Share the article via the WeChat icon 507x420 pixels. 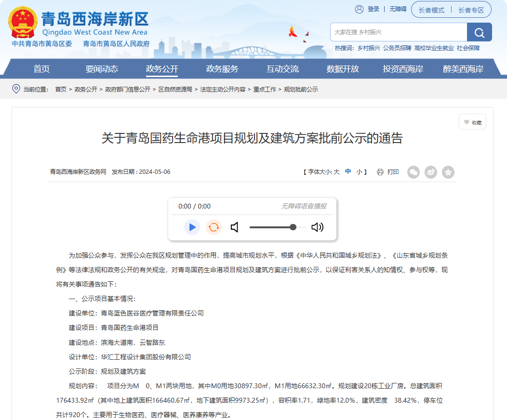click(413, 172)
